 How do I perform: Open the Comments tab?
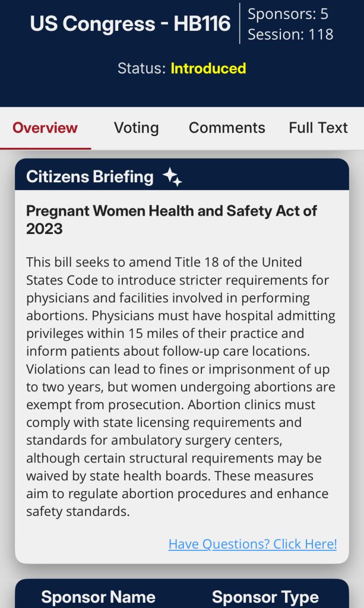[x=227, y=128]
